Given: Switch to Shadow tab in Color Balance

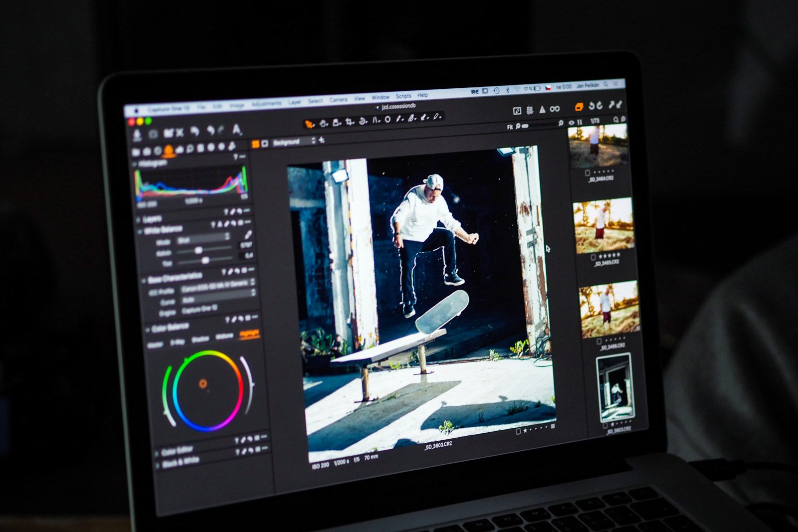Looking at the screenshot, I should click(200, 339).
